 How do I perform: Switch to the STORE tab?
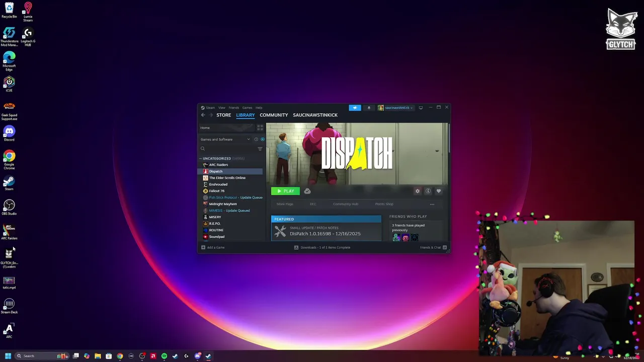coord(224,115)
